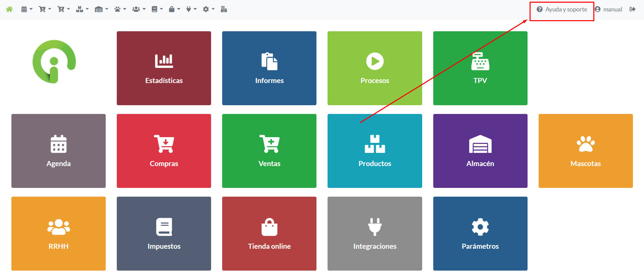Open the cash register icon in top navbar
644x279 pixels.
click(224, 9)
